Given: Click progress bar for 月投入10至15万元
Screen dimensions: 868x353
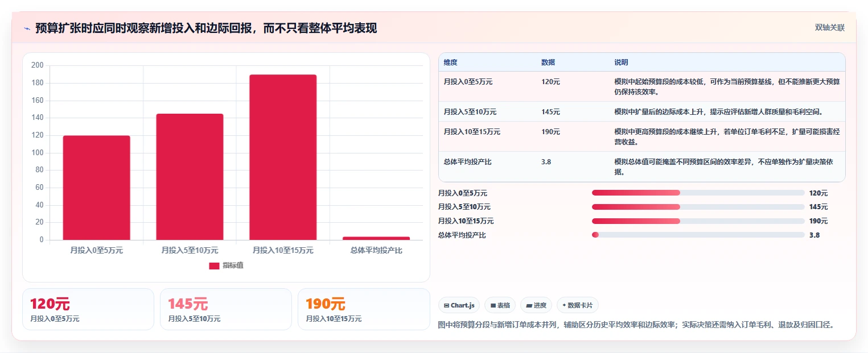Looking at the screenshot, I should 698,221.
